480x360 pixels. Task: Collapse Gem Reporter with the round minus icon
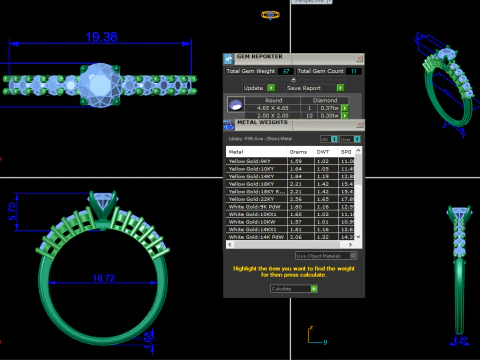[x=293, y=80]
